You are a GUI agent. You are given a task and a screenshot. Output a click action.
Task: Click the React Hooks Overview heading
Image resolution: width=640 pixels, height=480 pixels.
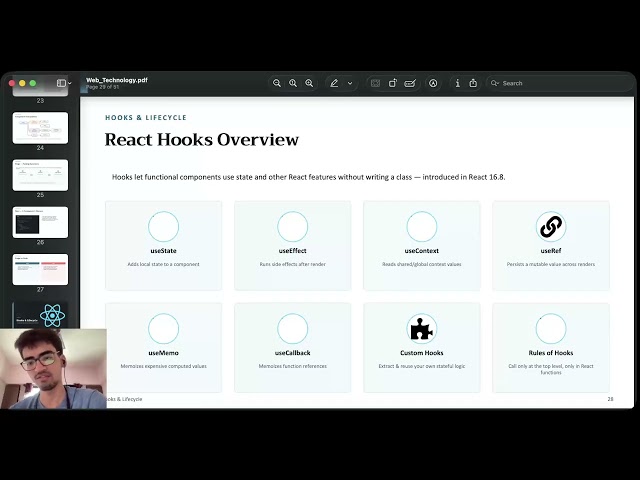[202, 140]
